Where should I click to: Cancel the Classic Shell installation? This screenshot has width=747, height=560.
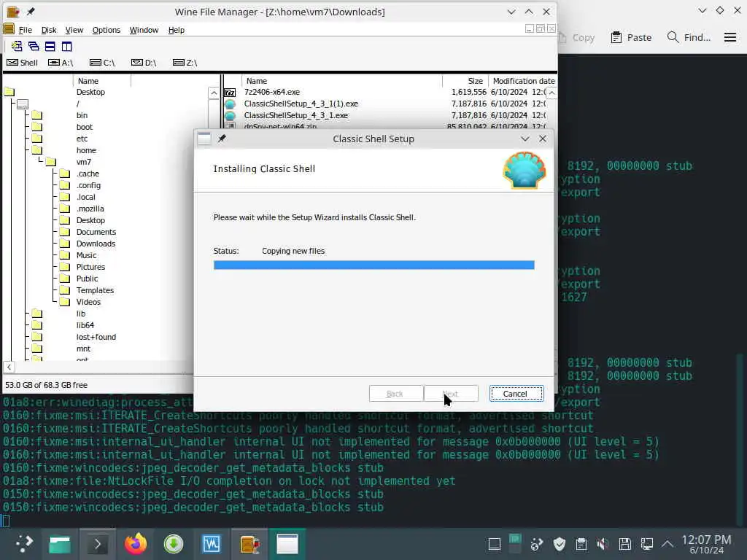[x=516, y=394]
